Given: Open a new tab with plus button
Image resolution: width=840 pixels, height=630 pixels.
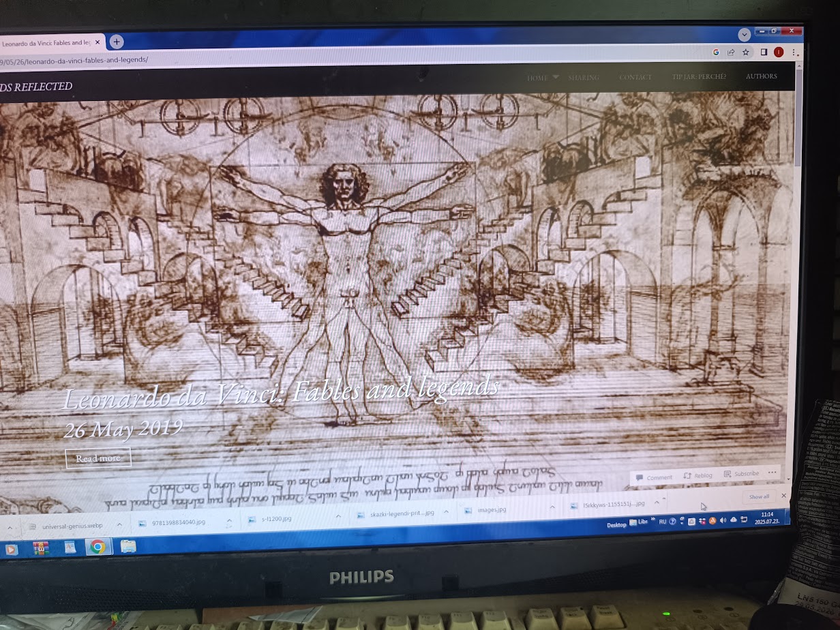Looking at the screenshot, I should 117,42.
